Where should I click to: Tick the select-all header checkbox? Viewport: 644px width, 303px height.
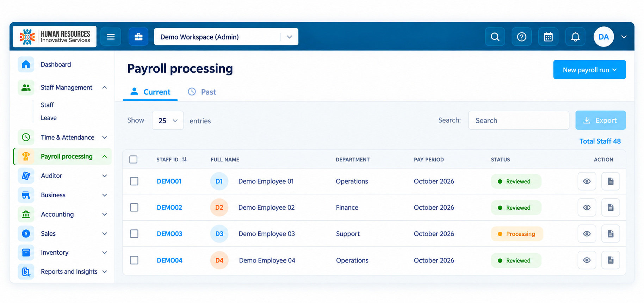coord(134,160)
